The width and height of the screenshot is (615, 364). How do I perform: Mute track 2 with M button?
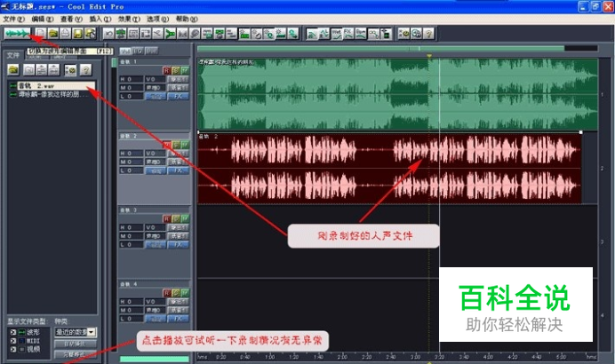[185, 145]
